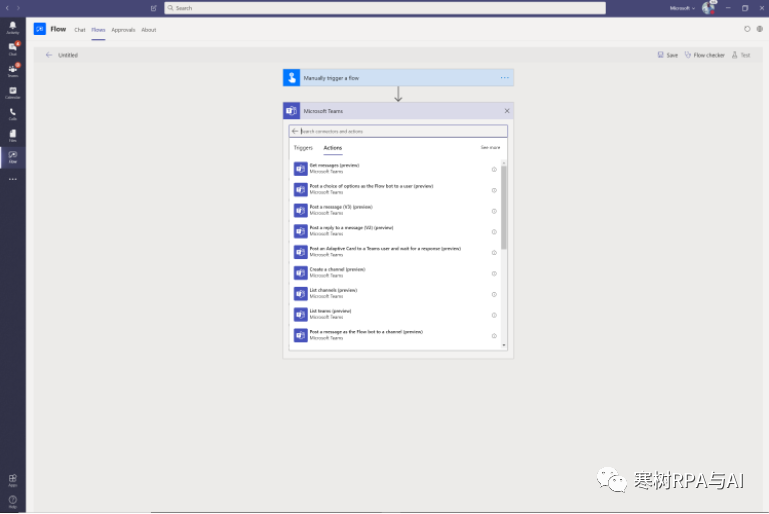
Task: Open the Manually trigger a flow menu
Action: pos(505,77)
